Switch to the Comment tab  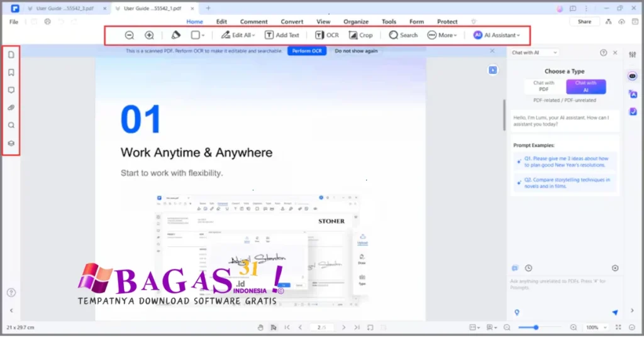[x=254, y=22]
